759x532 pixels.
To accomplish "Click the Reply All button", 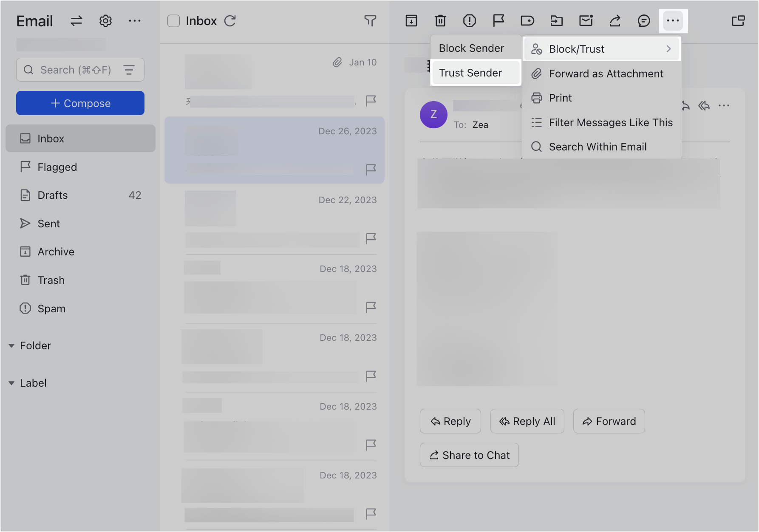I will (527, 422).
